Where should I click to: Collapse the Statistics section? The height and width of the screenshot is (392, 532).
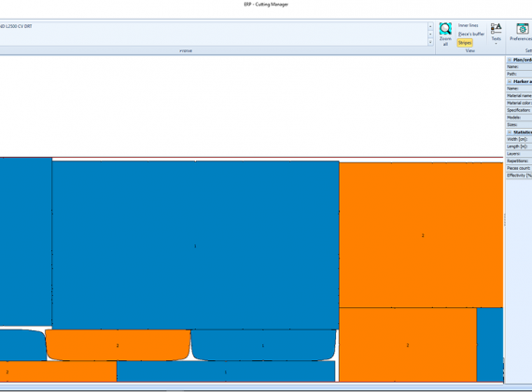[x=510, y=132]
